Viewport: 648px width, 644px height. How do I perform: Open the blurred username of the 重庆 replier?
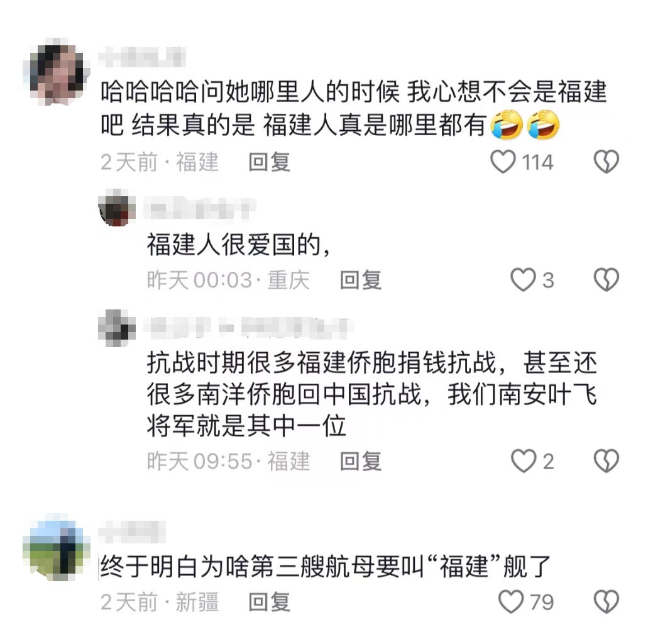click(200, 208)
